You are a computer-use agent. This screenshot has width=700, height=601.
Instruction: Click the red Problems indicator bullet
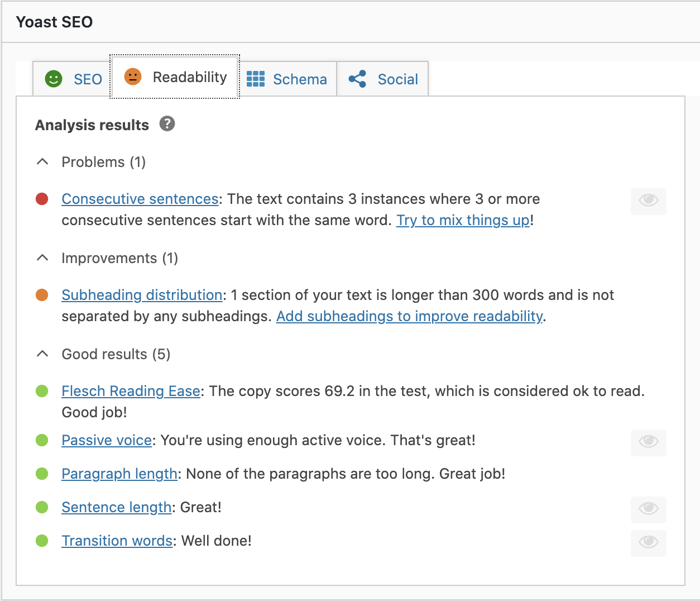(x=42, y=199)
